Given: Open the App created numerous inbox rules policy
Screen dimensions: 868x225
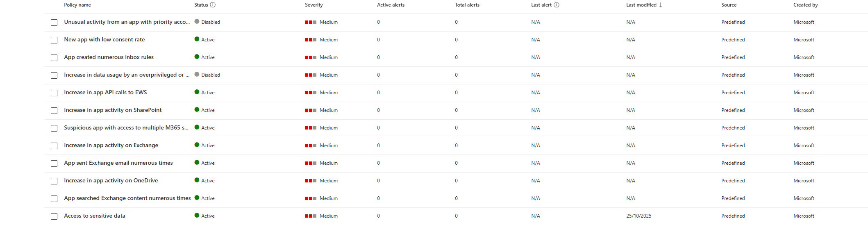Looking at the screenshot, I should pyautogui.click(x=109, y=57).
